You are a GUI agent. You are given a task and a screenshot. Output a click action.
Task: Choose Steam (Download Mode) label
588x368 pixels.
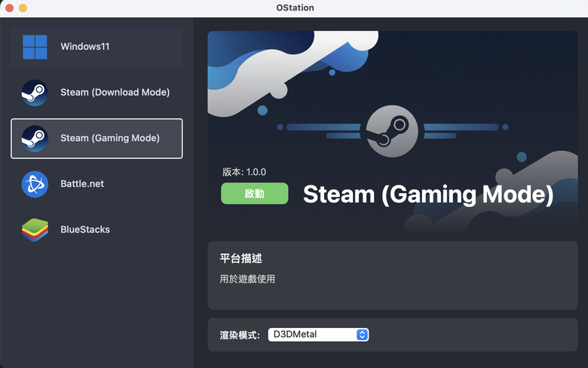[x=115, y=92]
